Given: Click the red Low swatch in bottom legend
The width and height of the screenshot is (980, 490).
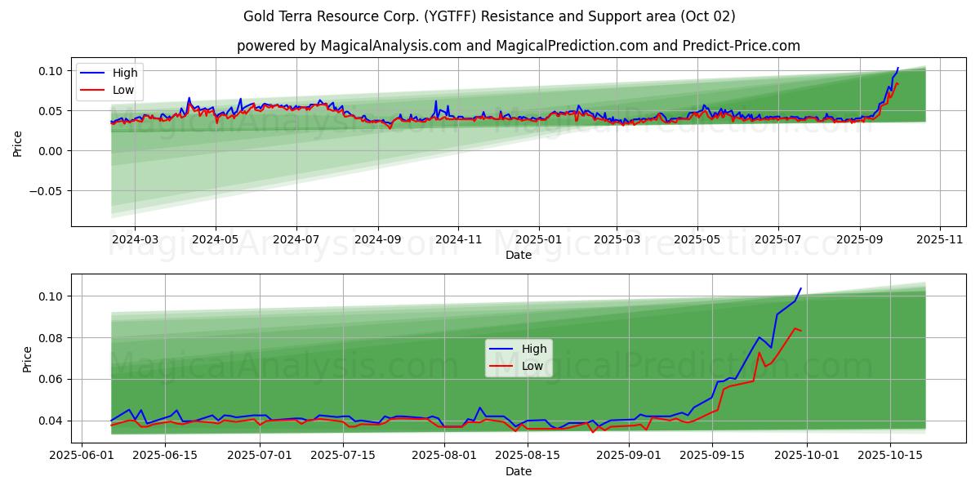Looking at the screenshot, I should 501,367.
